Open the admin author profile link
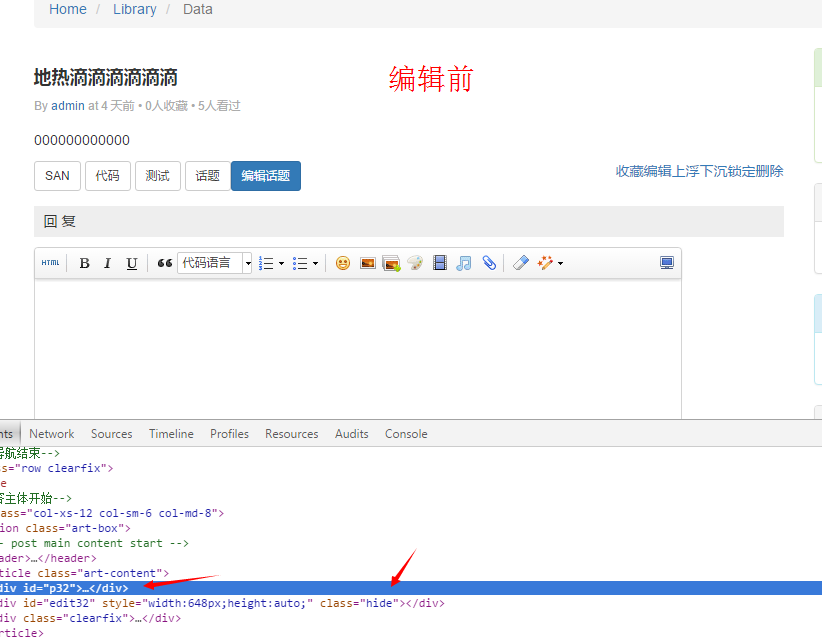This screenshot has height=640, width=822. (x=68, y=106)
